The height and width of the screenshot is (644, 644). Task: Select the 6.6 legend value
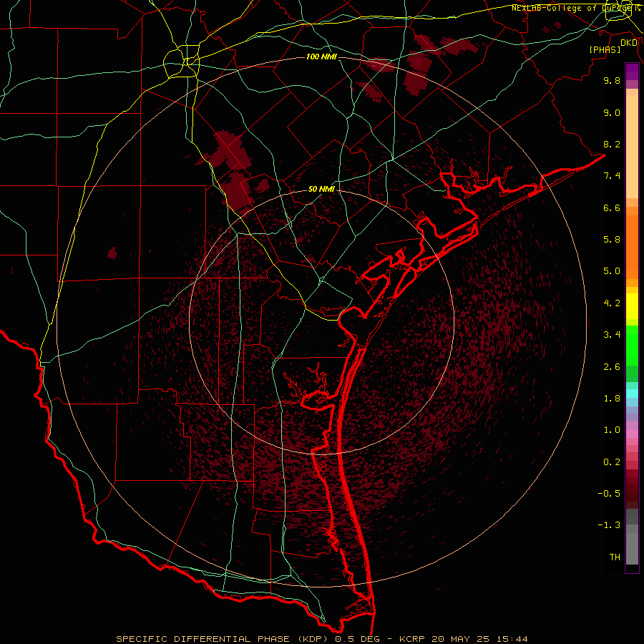[x=612, y=208]
